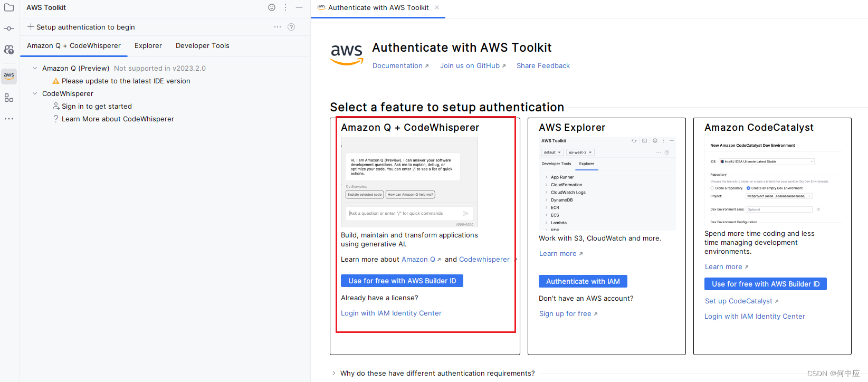Viewport: 868px width, 382px height.
Task: Click the 'AWS Explorer' card heading
Action: (572, 128)
